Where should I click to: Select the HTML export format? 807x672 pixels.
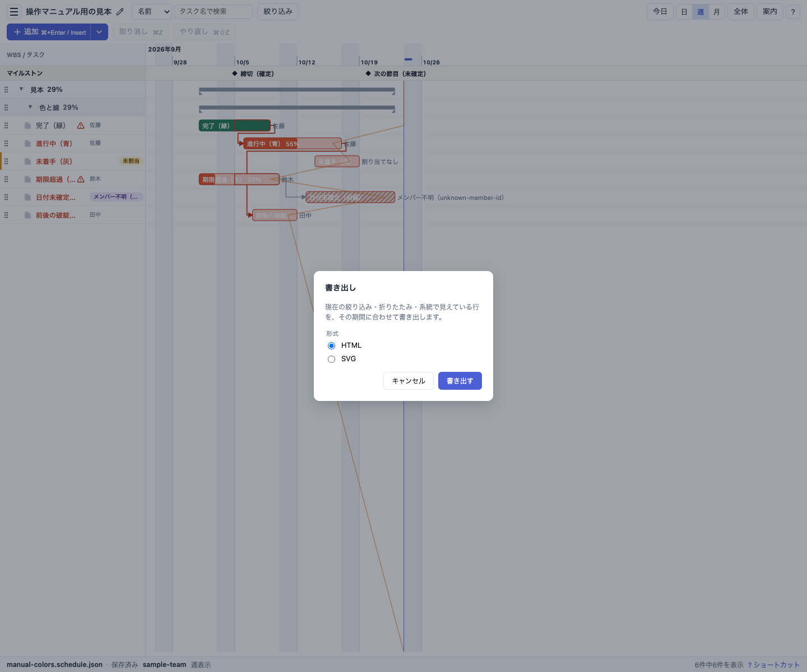[x=332, y=346]
